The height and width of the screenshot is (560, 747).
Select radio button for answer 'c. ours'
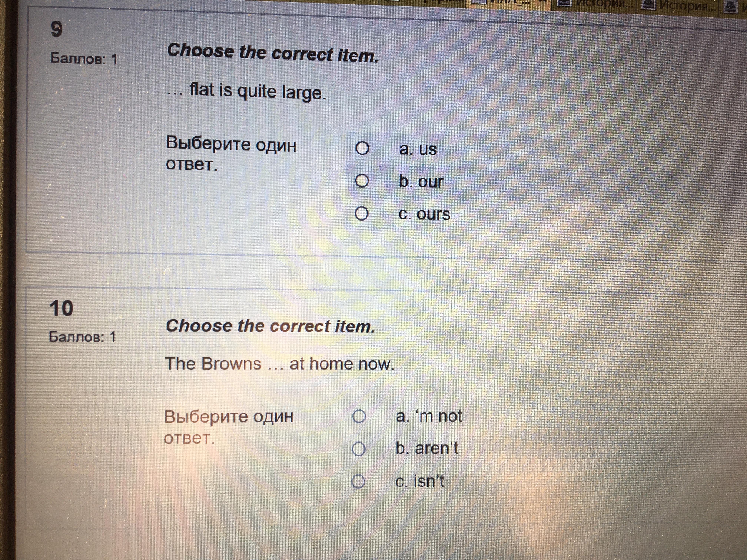click(361, 214)
